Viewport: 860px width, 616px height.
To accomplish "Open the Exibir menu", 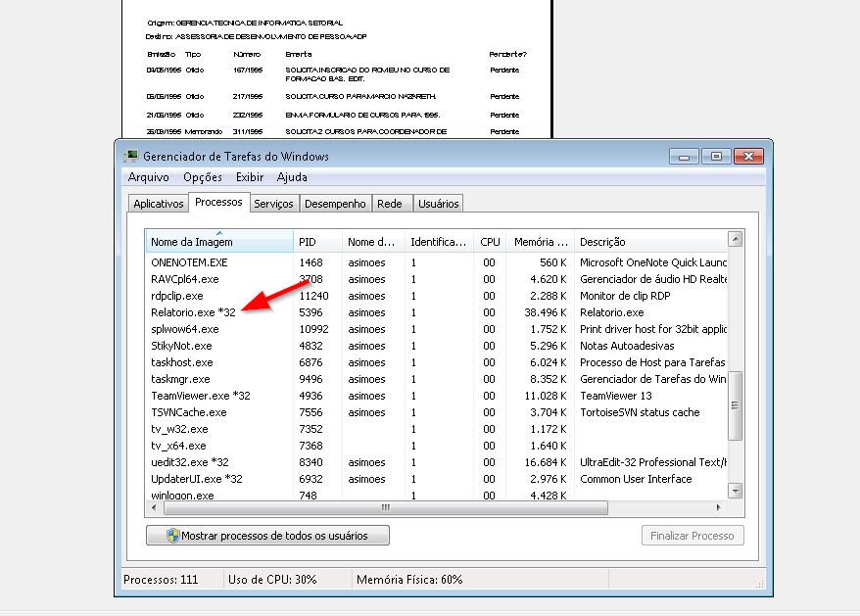I will pos(250,177).
